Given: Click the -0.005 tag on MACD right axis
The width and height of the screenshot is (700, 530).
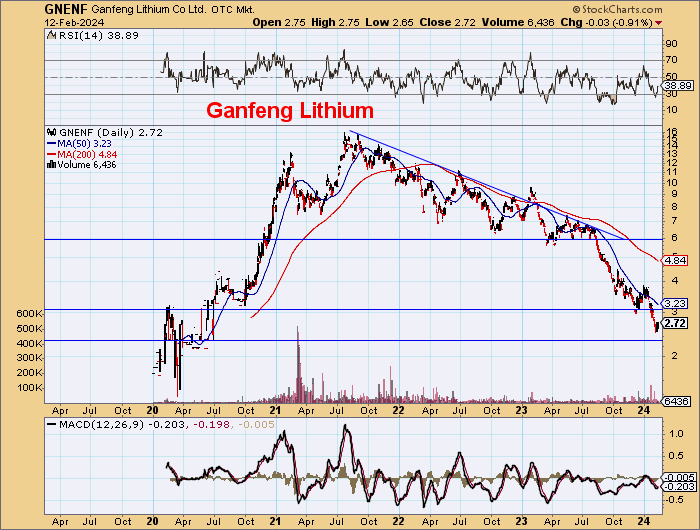Looking at the screenshot, I should click(679, 477).
